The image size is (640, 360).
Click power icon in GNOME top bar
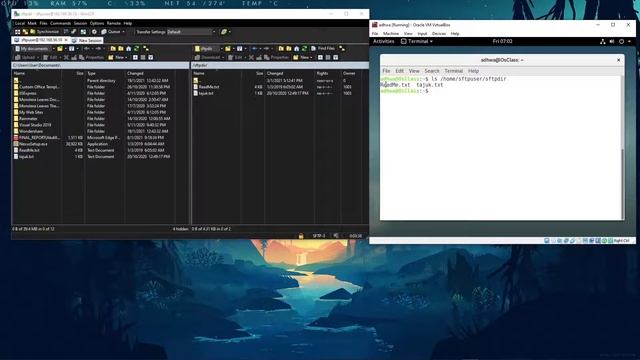pos(622,42)
